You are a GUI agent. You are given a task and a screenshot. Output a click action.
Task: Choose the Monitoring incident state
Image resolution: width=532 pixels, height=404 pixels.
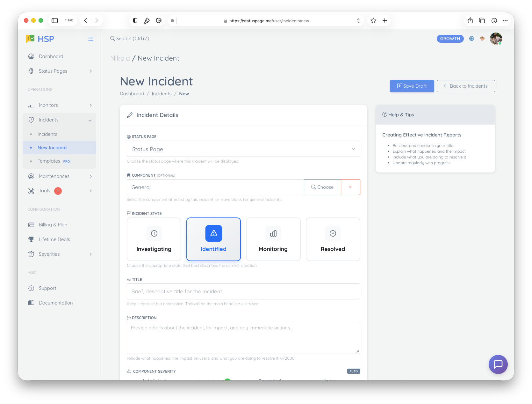[273, 239]
